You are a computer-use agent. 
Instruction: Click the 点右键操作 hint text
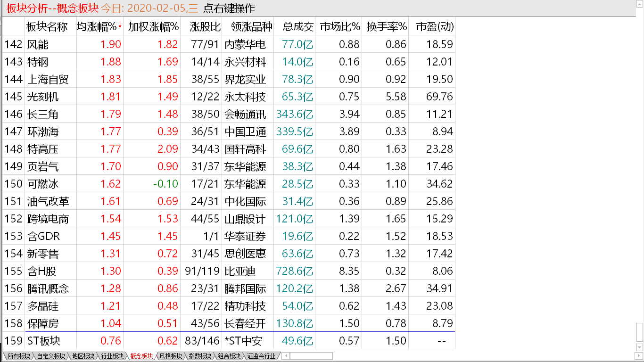pyautogui.click(x=229, y=8)
